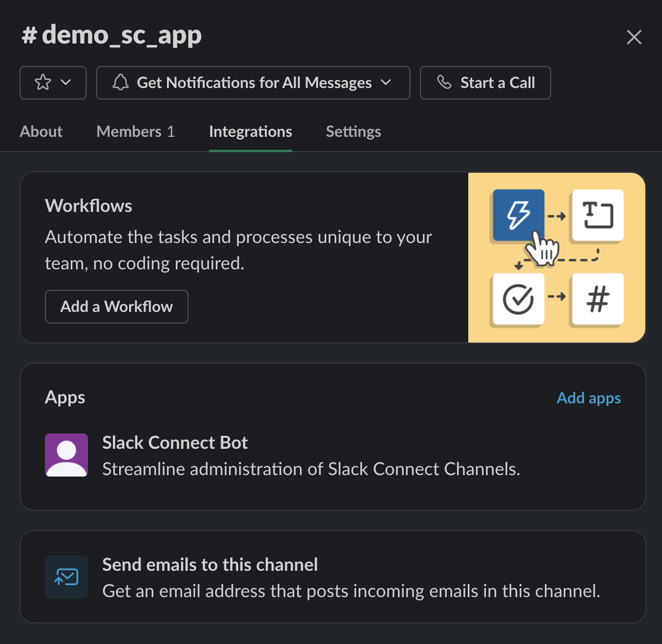Viewport: 662px width, 644px height.
Task: Click the text form tile in illustration
Action: (598, 215)
